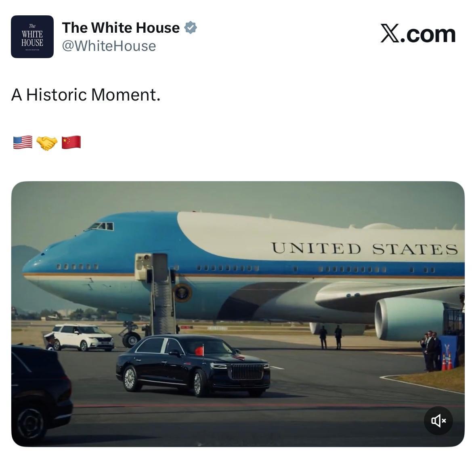The image size is (476, 451).
Task: Click the X.com logo
Action: click(x=418, y=34)
